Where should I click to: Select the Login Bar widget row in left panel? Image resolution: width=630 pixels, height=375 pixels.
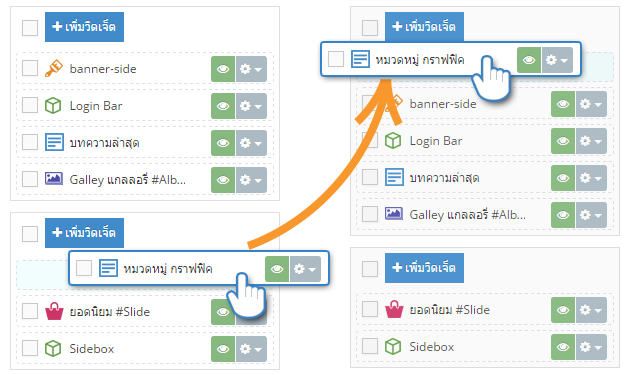(145, 106)
